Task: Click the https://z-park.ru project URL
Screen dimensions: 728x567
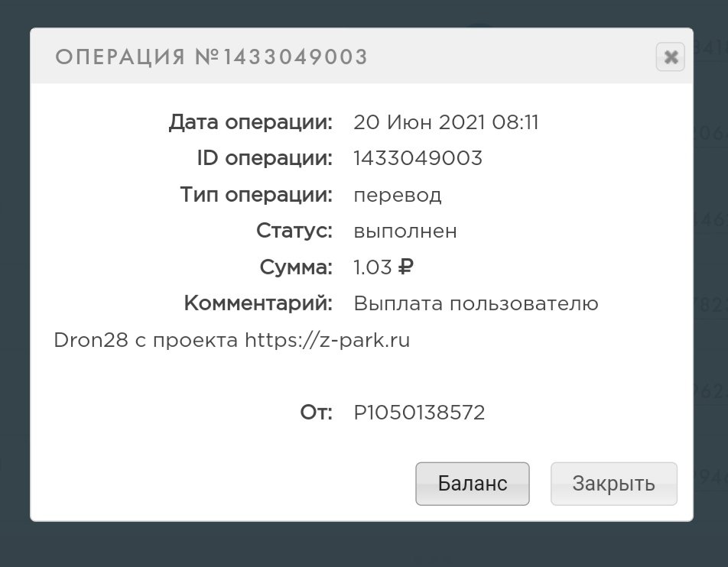Action: 327,340
